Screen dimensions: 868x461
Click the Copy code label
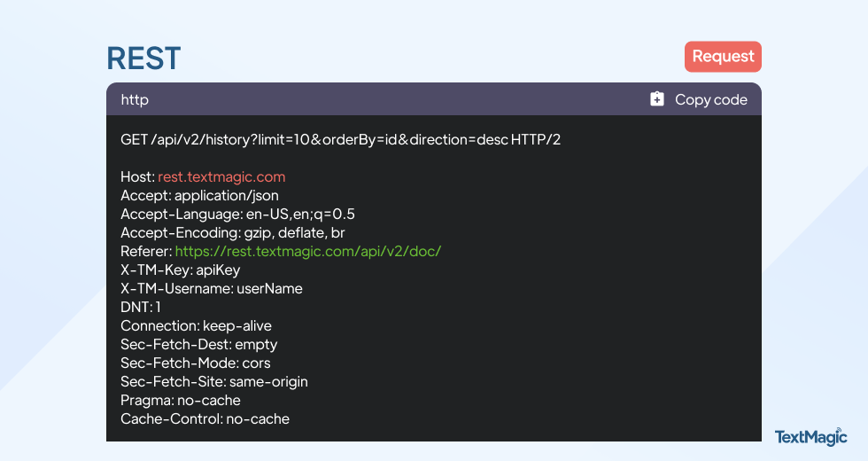[x=710, y=99]
